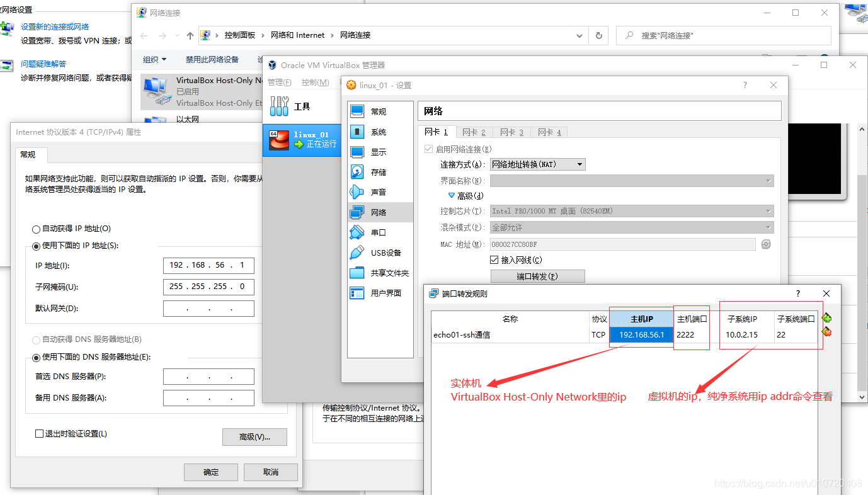Image resolution: width=868 pixels, height=495 pixels.
Task: Click the 首选 DNS 服务器 input field
Action: tap(208, 377)
